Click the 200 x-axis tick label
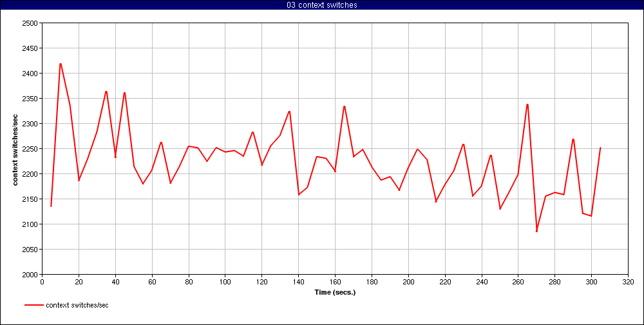Viewport: 644px width, 325px height. tap(408, 282)
